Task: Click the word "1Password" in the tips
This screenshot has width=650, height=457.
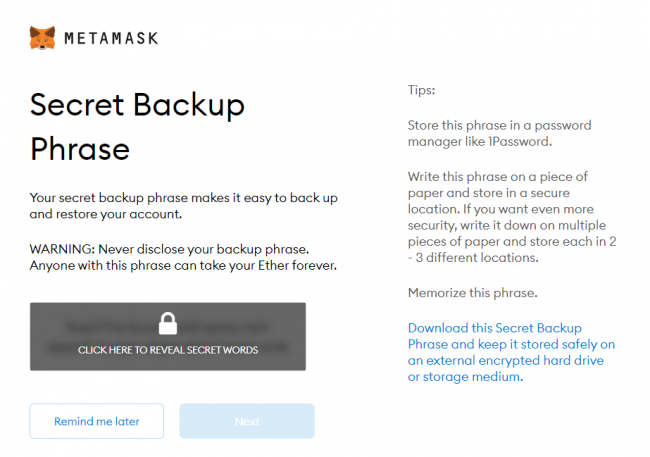Action: [528, 142]
